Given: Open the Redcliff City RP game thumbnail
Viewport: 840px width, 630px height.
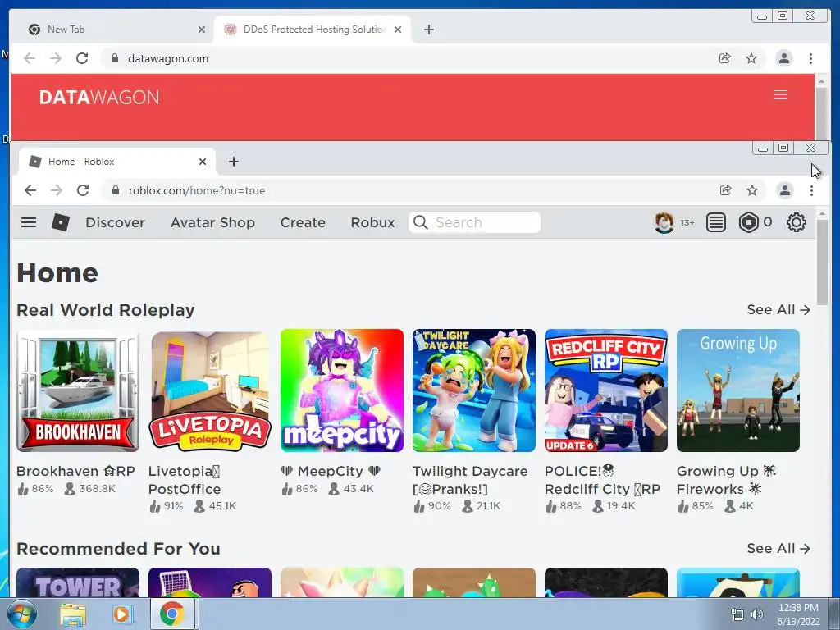Looking at the screenshot, I should pos(606,390).
